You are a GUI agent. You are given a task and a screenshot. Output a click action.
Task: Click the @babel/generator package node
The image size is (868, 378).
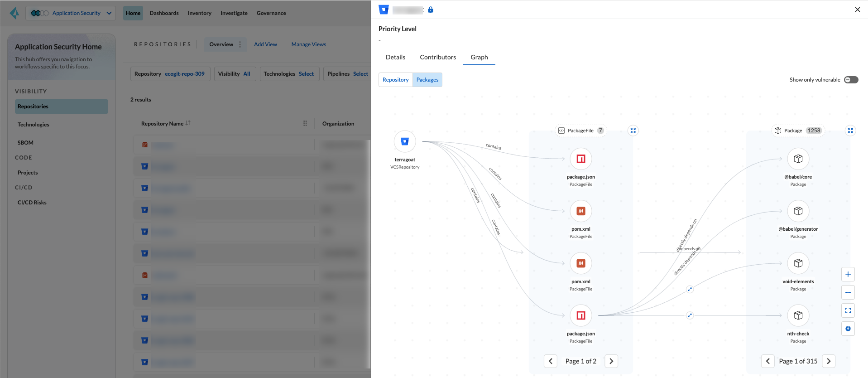pyautogui.click(x=798, y=211)
